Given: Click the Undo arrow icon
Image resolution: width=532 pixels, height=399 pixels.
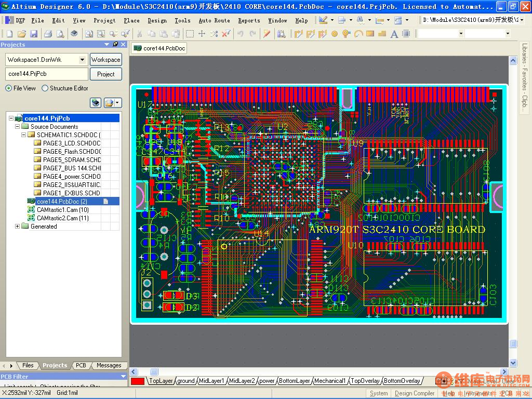Looking at the screenshot, I should (241, 34).
